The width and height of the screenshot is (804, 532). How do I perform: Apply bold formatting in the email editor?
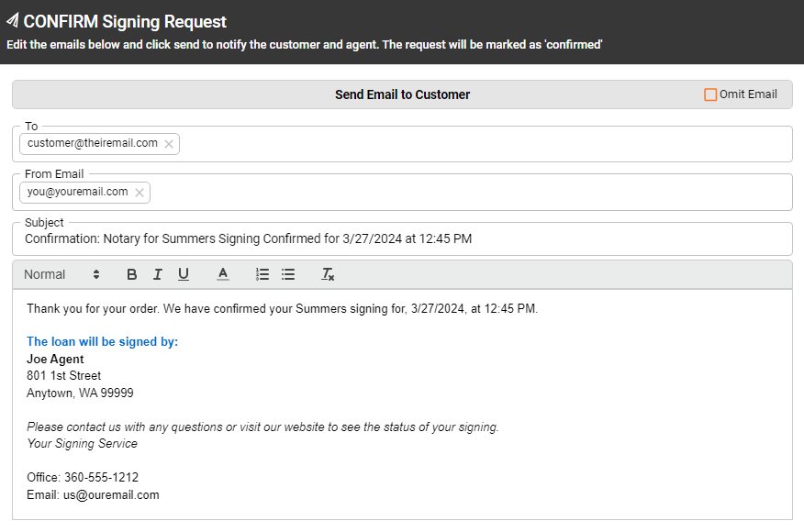131,274
